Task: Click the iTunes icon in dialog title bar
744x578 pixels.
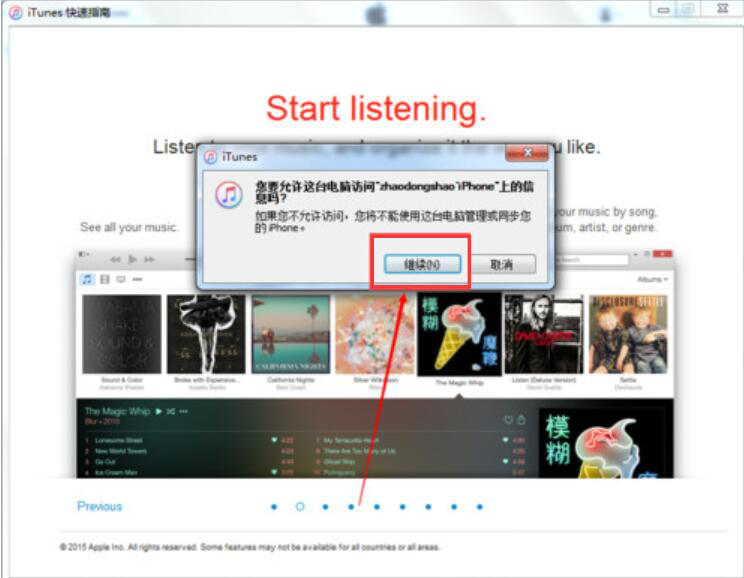Action: click(x=210, y=157)
